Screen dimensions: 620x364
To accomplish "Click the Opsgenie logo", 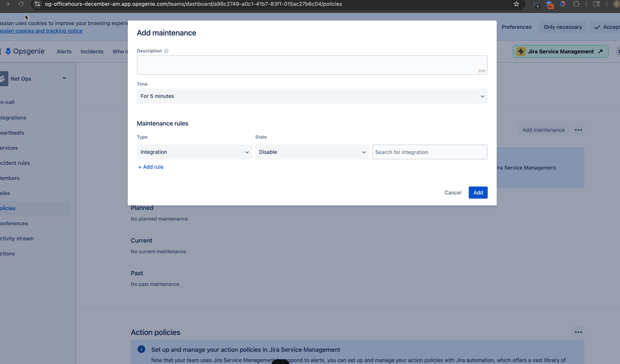I will (25, 51).
